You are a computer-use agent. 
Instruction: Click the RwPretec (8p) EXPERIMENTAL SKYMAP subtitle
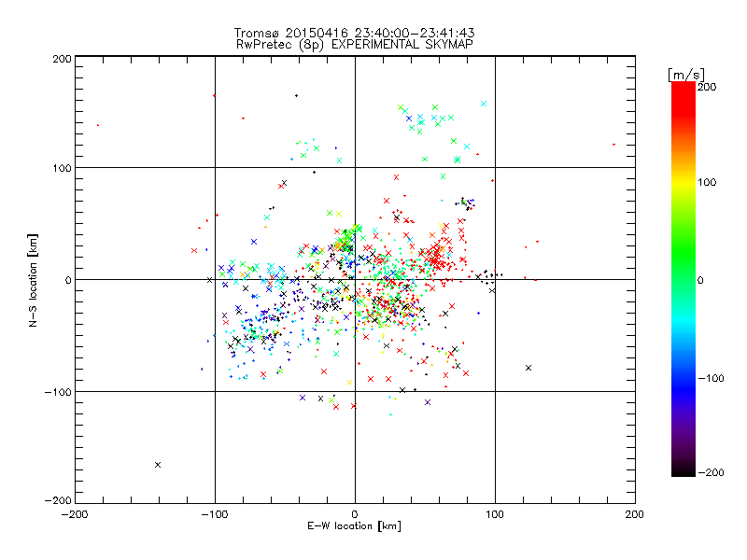click(355, 45)
